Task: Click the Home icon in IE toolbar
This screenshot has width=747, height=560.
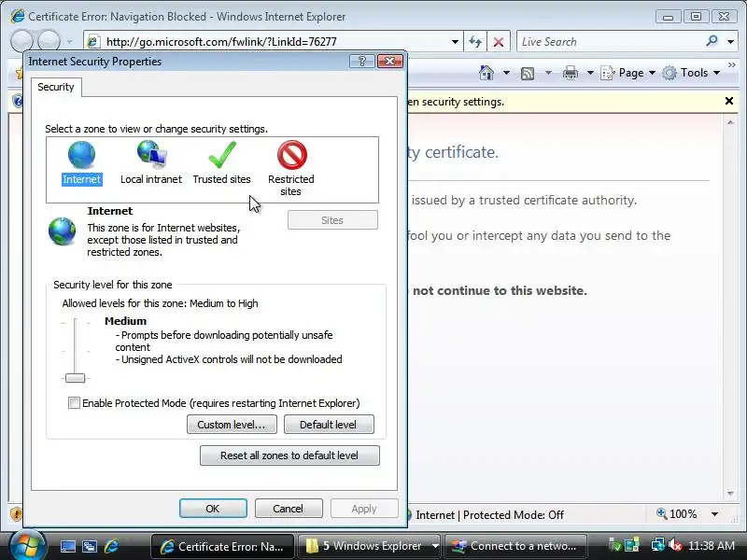Action: [486, 73]
